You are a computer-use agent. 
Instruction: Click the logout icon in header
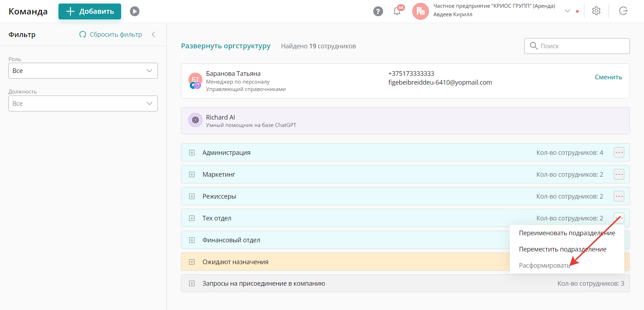tap(623, 11)
